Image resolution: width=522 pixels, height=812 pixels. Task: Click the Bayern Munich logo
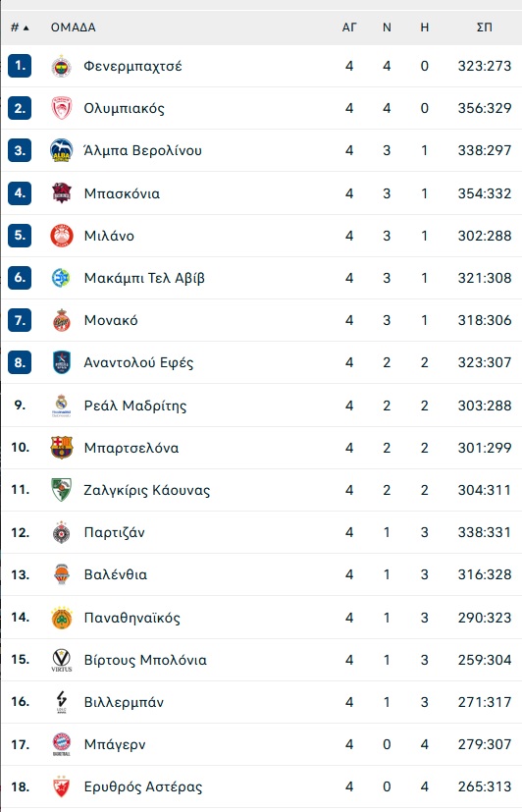(x=61, y=744)
